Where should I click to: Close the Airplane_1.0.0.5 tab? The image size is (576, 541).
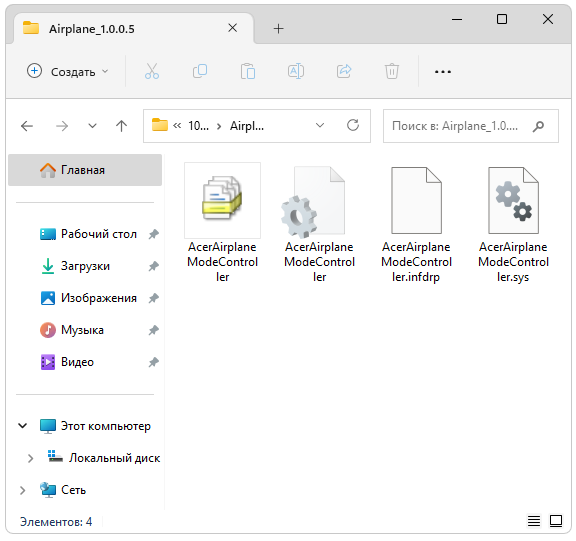tap(233, 28)
